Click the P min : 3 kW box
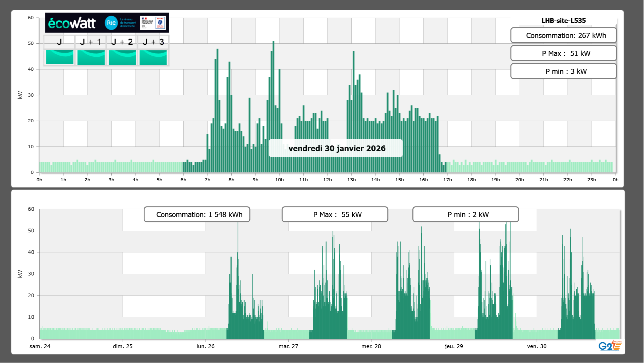644x363 pixels. point(563,71)
